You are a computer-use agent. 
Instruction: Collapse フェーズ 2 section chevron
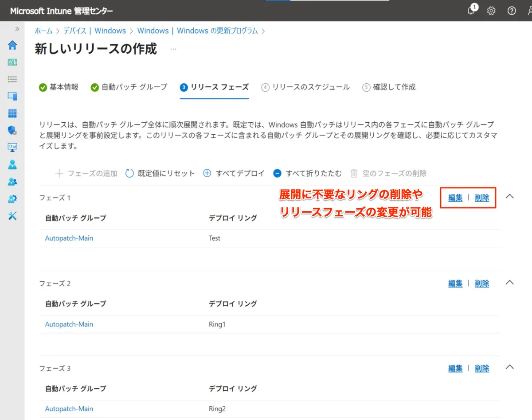point(510,282)
